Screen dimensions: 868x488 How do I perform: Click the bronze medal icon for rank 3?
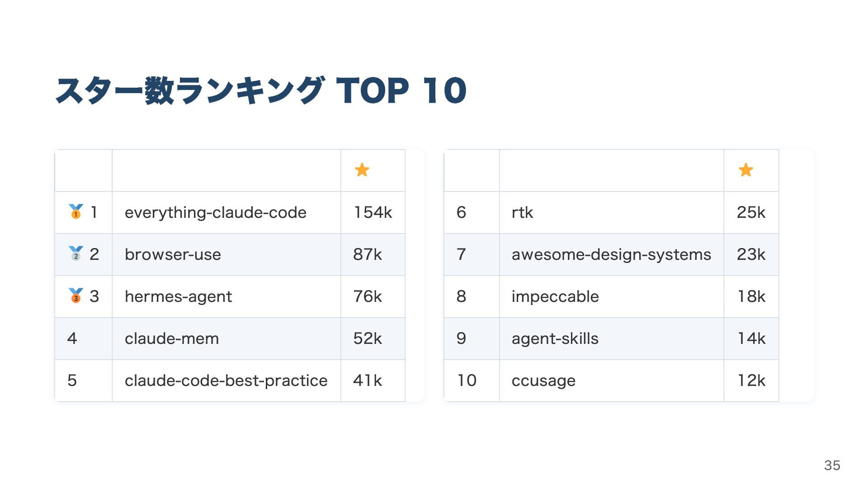point(76,296)
